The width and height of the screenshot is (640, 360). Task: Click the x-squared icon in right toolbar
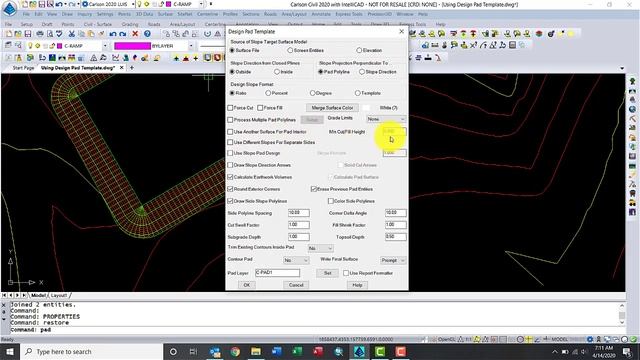pos(473,45)
